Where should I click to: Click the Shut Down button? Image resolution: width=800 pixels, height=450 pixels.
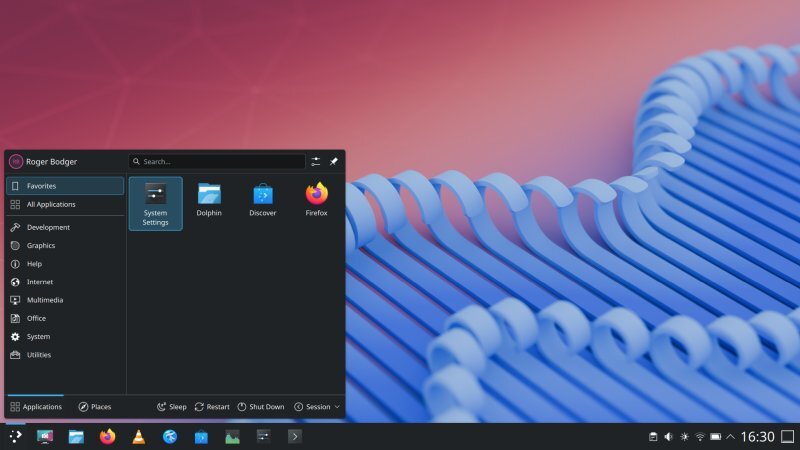(x=261, y=407)
